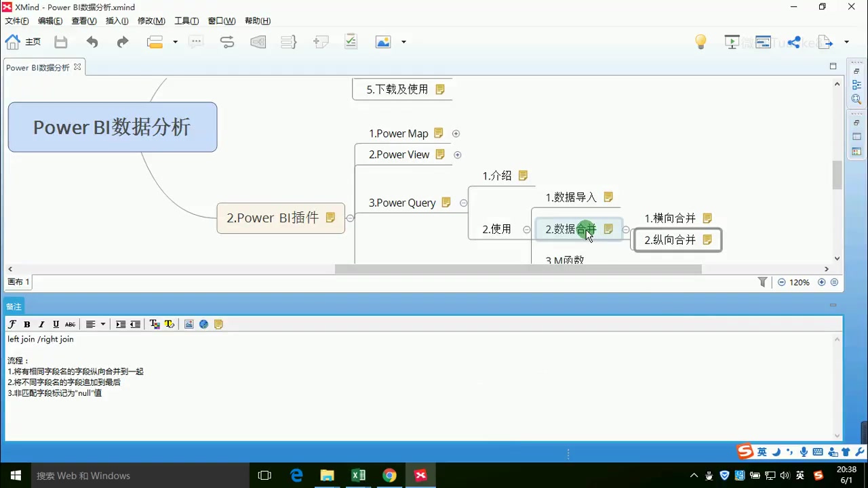Screen dimensions: 868x488
Task: Click the Redo arrow icon
Action: [x=123, y=42]
